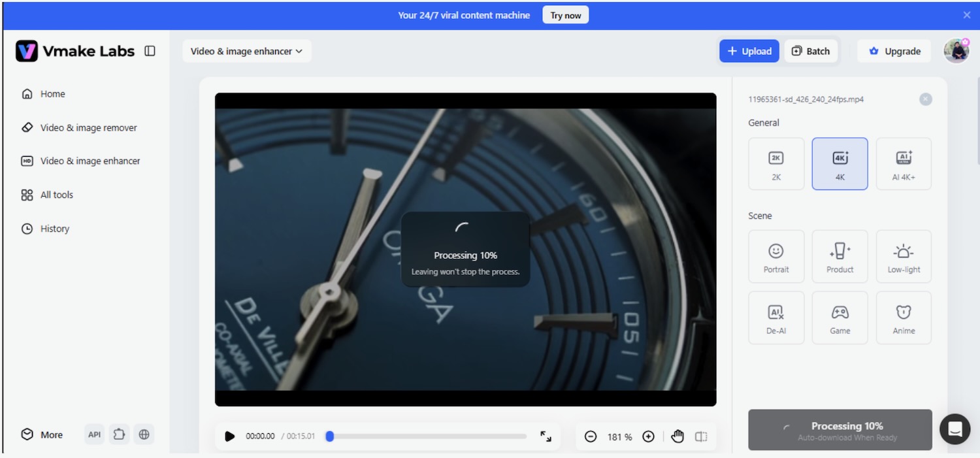Open the language globe icon
The image size is (980, 458).
[x=144, y=434]
